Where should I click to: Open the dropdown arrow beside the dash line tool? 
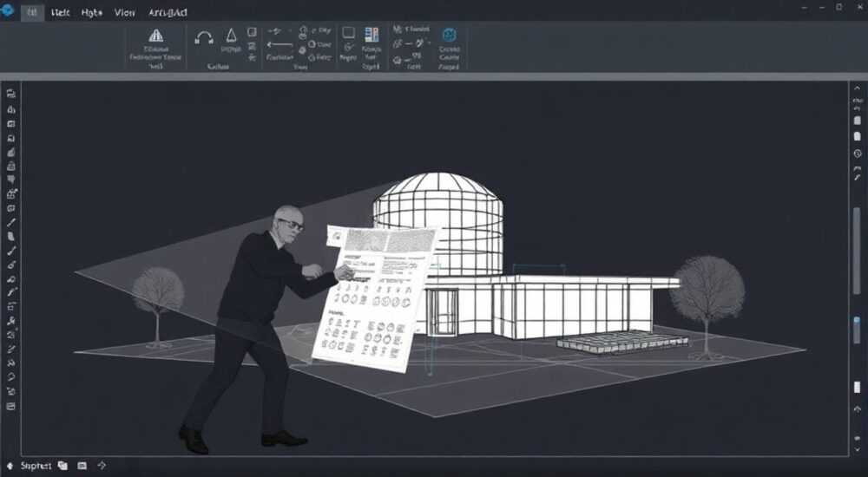pyautogui.click(x=291, y=31)
